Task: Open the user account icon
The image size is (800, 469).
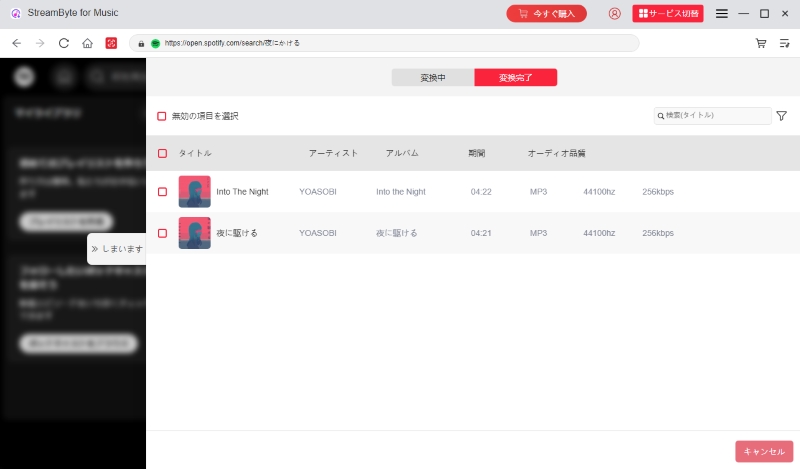Action: pos(615,13)
